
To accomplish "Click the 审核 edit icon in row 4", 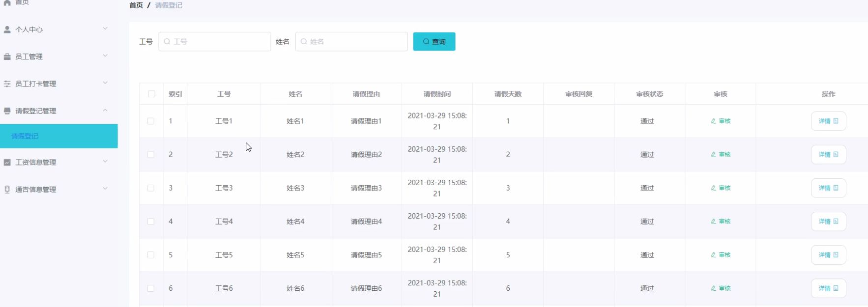I will pyautogui.click(x=713, y=222).
